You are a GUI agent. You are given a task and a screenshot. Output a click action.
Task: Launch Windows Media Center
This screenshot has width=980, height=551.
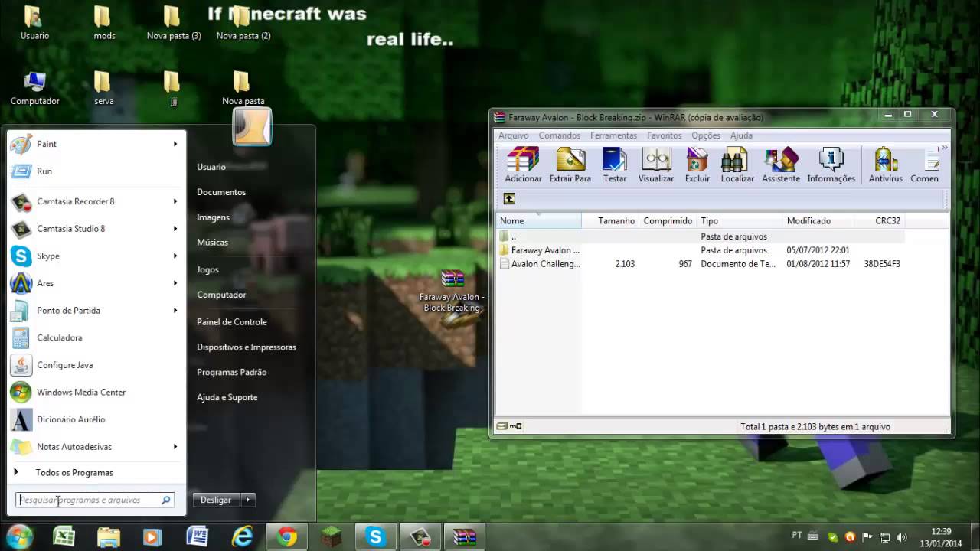pos(96,393)
